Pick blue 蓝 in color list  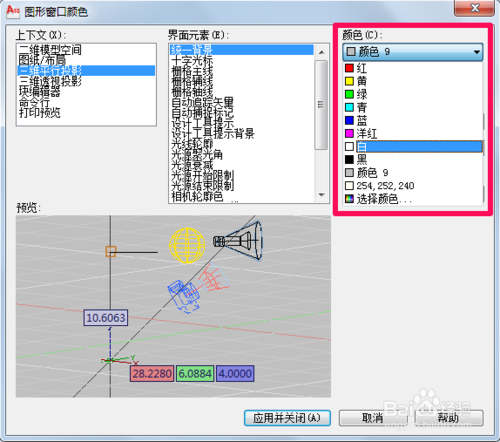click(x=413, y=120)
